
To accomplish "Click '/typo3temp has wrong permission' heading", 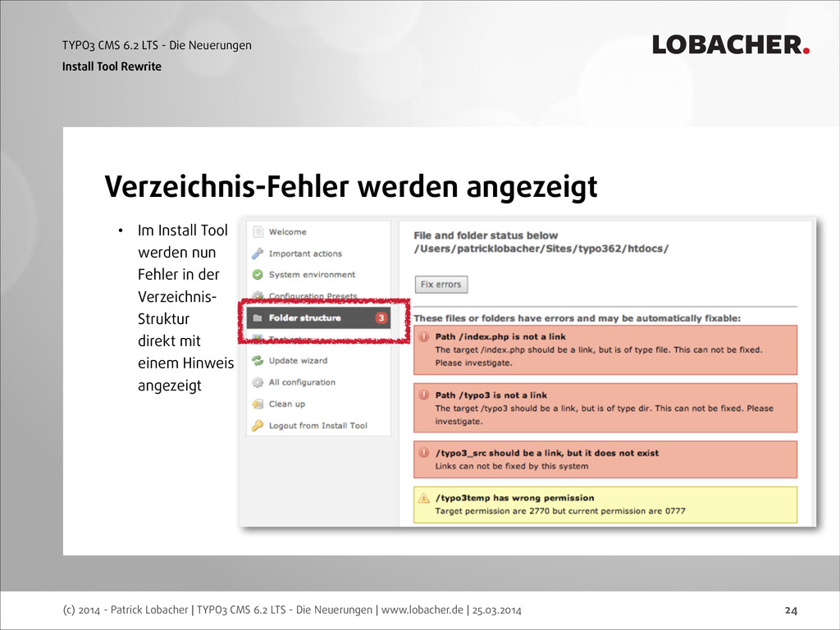I will point(514,498).
